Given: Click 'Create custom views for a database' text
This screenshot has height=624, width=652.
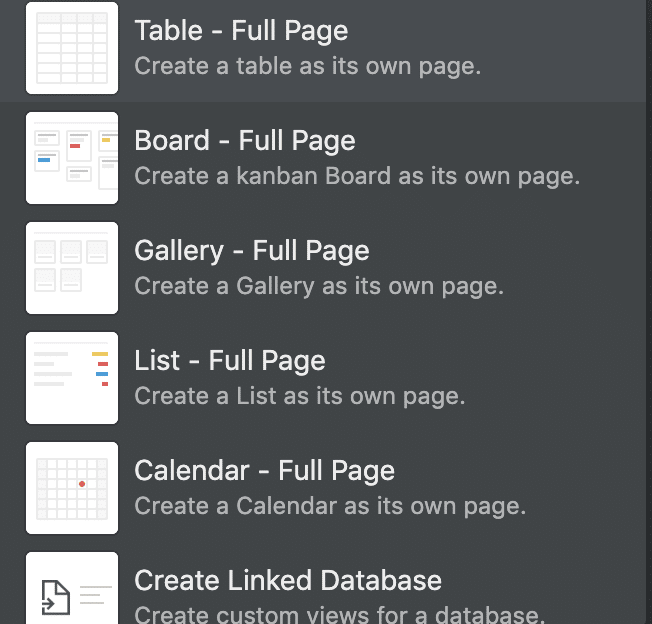Looking at the screenshot, I should 340,614.
